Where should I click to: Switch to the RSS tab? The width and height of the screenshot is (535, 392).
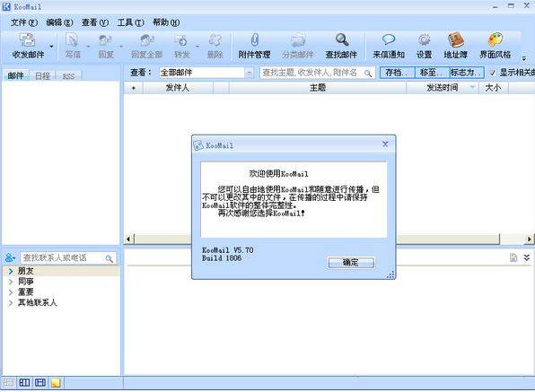(x=68, y=76)
